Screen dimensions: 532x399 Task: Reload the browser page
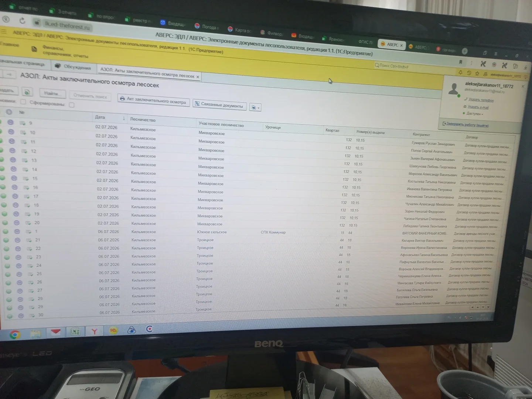point(23,20)
